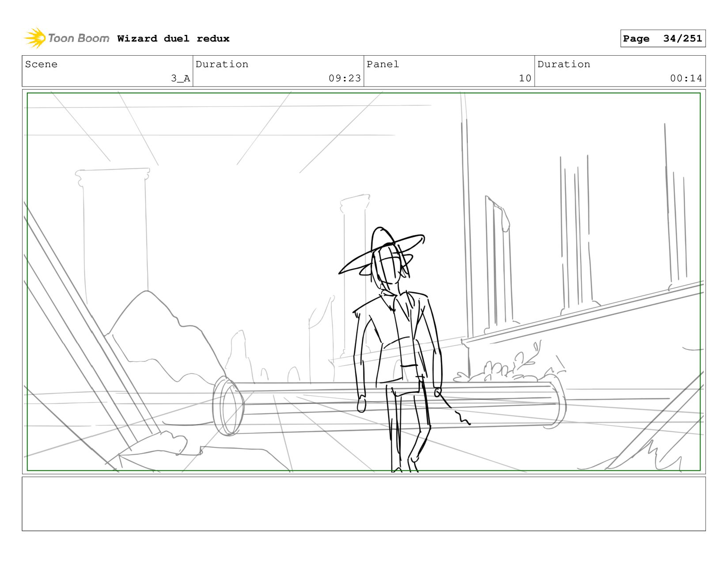The image size is (728, 564).
Task: Click the Toon Boom logo
Action: click(67, 38)
